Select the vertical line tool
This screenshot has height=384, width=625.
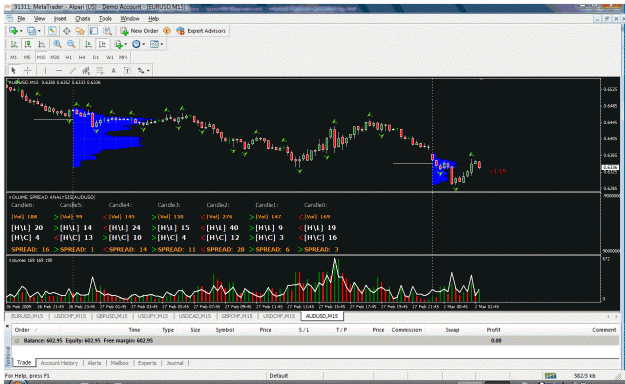[45, 71]
